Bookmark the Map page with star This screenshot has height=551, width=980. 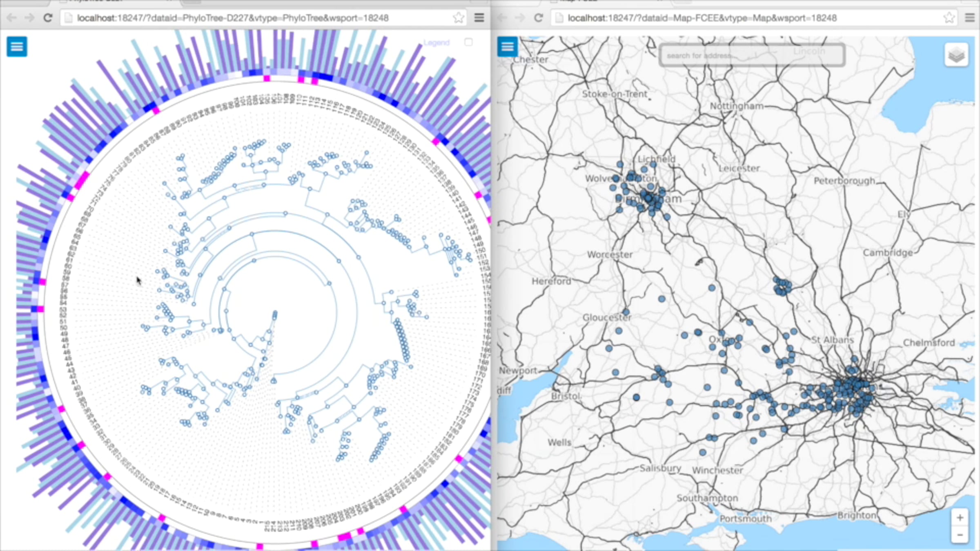949,18
